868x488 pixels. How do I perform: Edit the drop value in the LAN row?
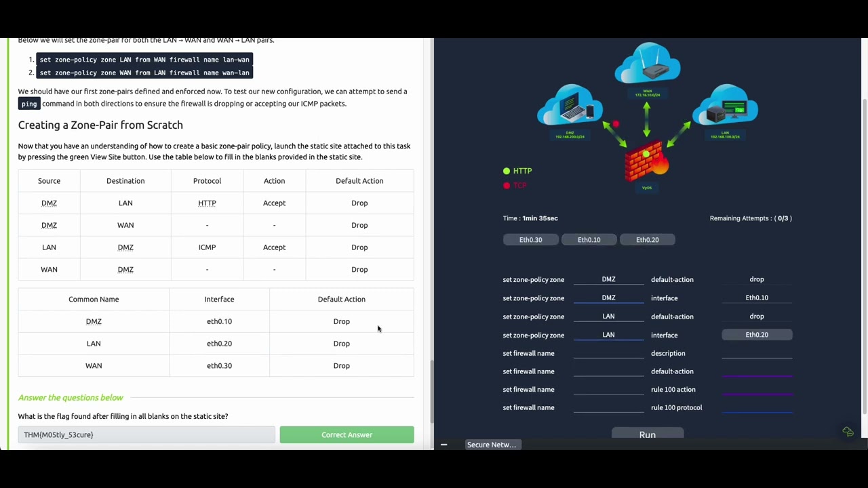point(757,317)
